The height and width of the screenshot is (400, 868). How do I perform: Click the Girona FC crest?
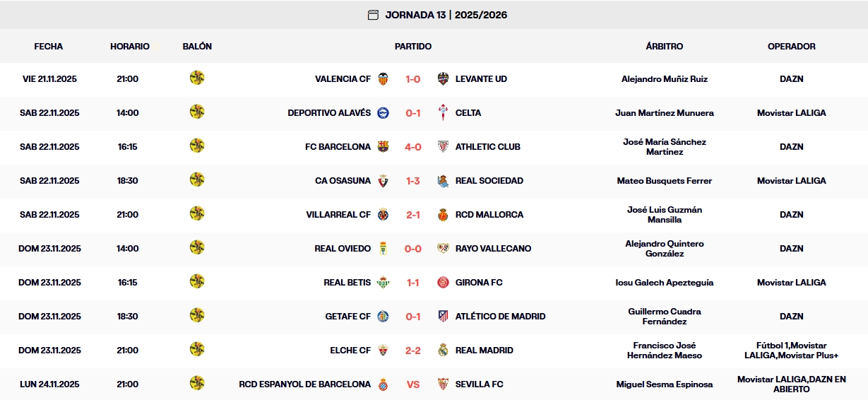pyautogui.click(x=443, y=283)
